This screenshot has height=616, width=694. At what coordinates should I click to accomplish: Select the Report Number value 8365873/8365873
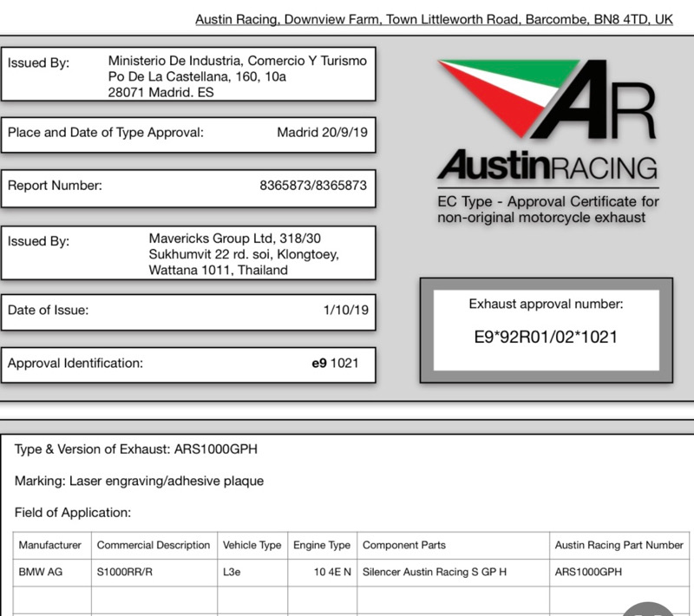click(313, 186)
